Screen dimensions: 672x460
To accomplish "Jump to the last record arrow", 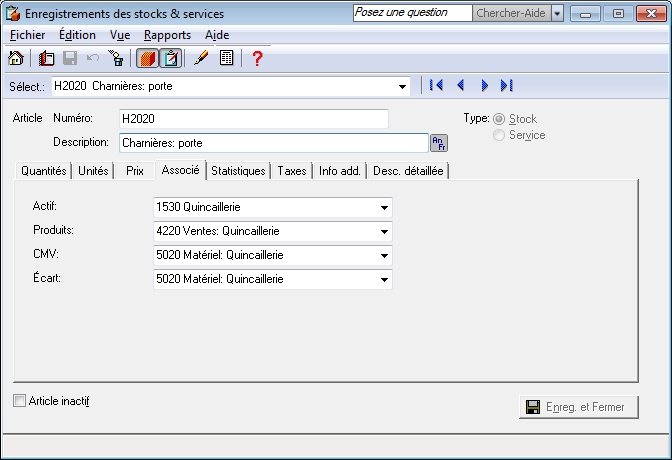I will click(x=507, y=86).
